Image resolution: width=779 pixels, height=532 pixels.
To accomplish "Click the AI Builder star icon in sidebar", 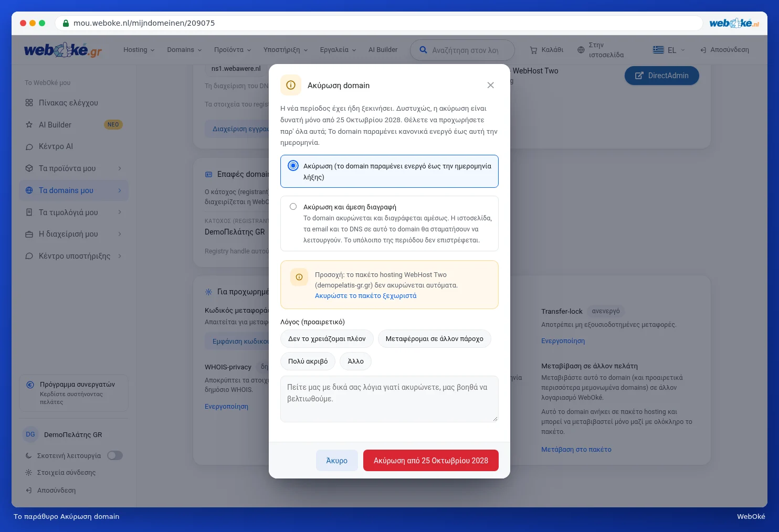I will coord(29,125).
